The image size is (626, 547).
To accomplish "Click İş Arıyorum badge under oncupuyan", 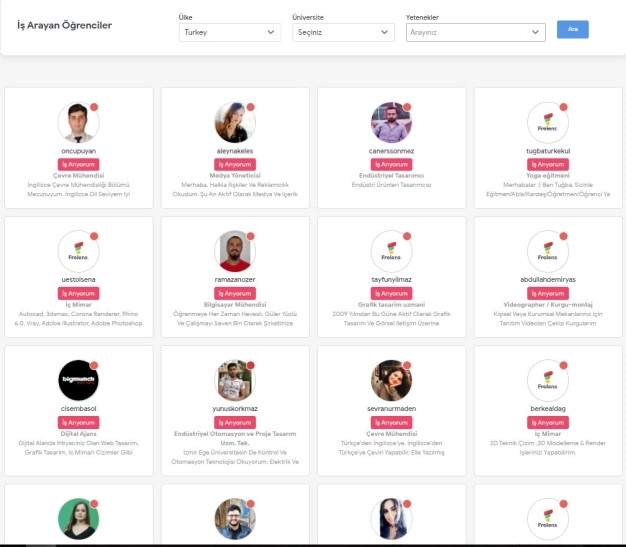I will [79, 164].
